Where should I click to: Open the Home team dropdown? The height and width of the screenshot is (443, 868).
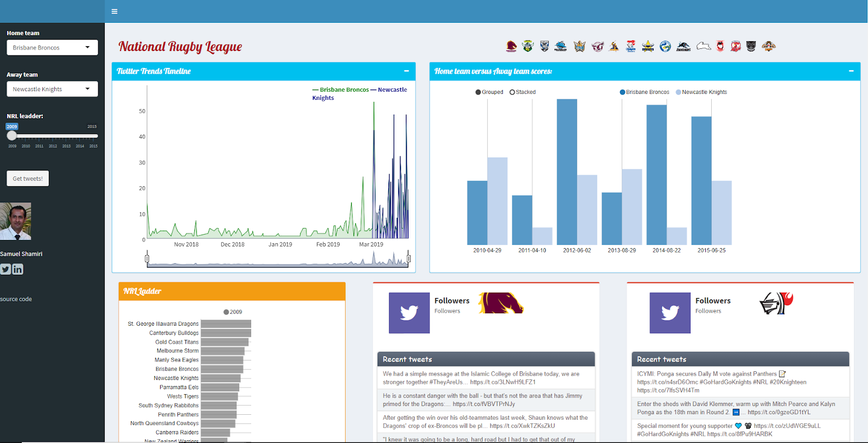[52, 48]
